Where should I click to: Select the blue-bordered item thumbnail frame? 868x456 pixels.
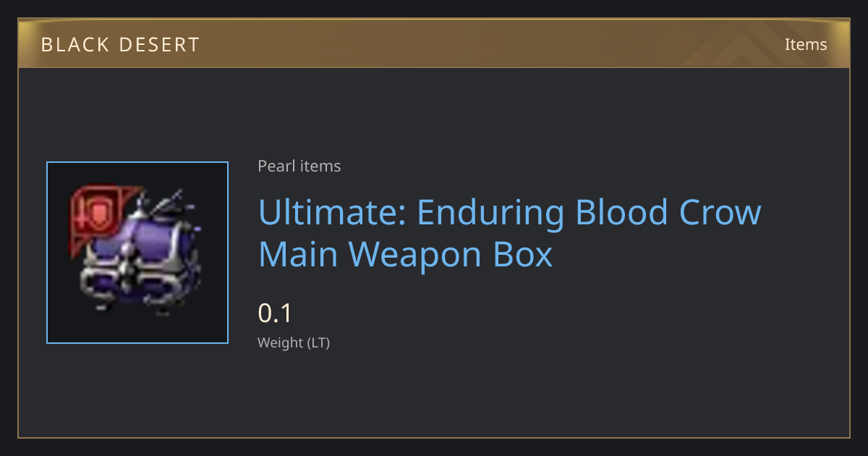(137, 253)
